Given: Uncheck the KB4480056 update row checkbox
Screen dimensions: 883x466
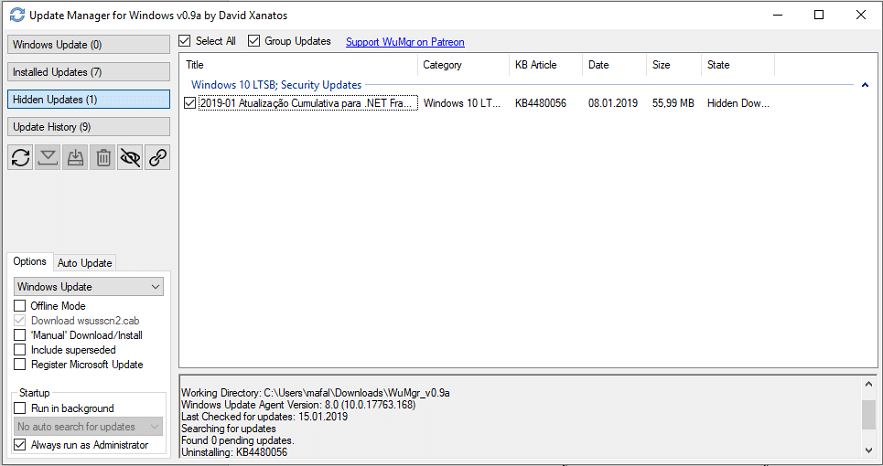Looking at the screenshot, I should pyautogui.click(x=190, y=103).
